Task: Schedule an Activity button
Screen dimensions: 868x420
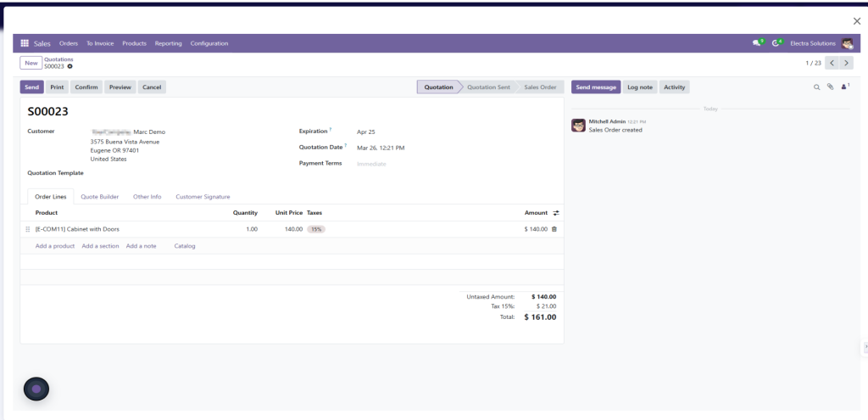Action: pyautogui.click(x=674, y=87)
